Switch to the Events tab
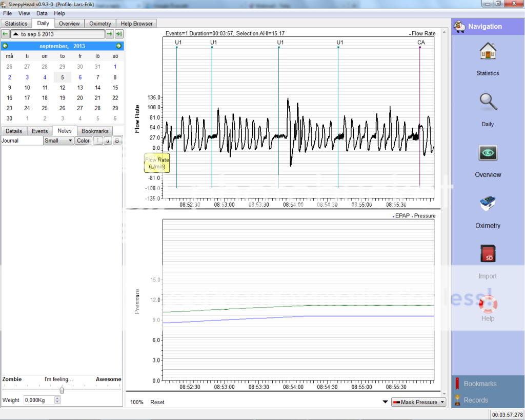The width and height of the screenshot is (525, 420). pyautogui.click(x=40, y=131)
